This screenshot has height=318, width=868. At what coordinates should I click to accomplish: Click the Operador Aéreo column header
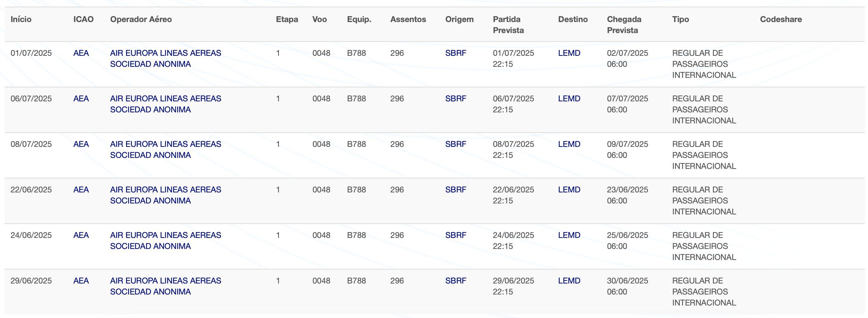pyautogui.click(x=141, y=19)
